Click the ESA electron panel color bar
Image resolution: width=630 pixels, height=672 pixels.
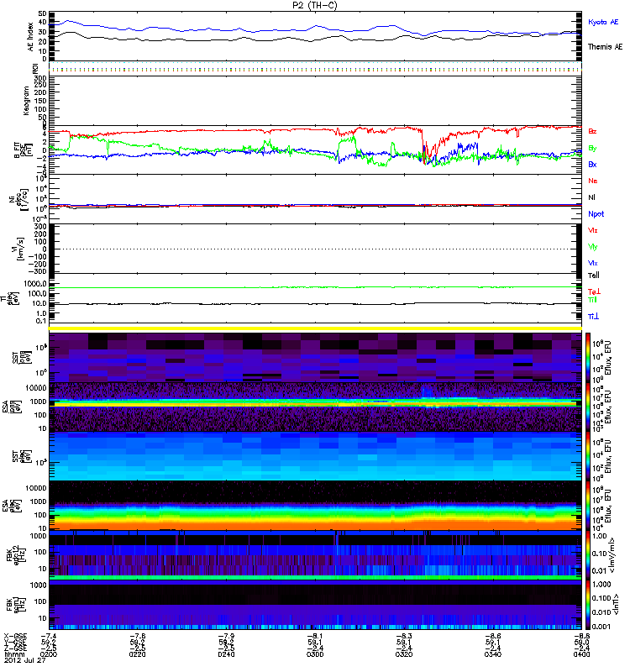(587, 506)
